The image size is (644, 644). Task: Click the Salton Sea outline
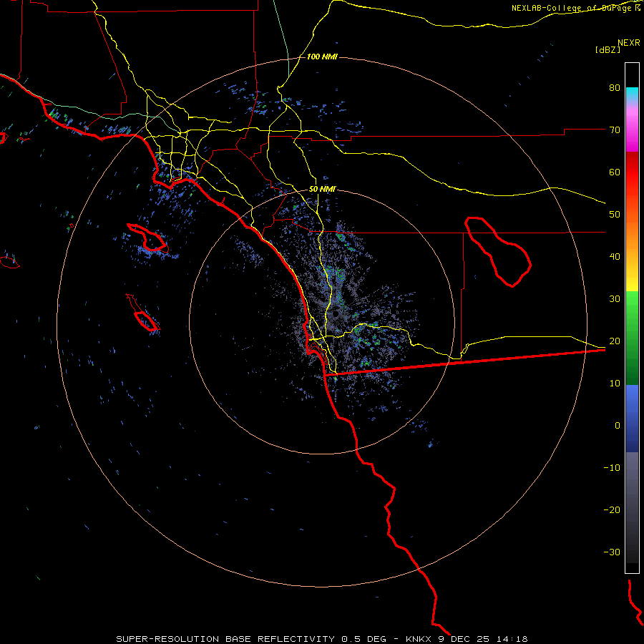coord(498,252)
